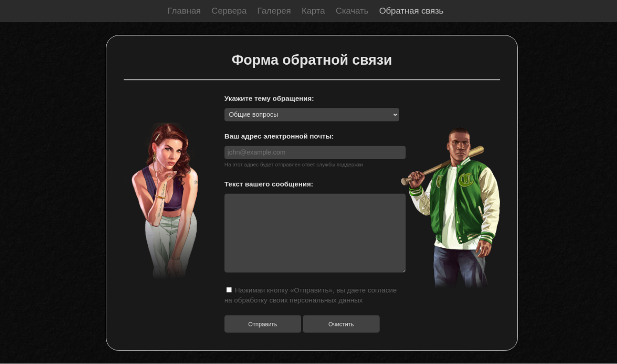Viewport: 617px width, 364px height.
Task: Submit the form with Отправить button
Action: click(263, 324)
